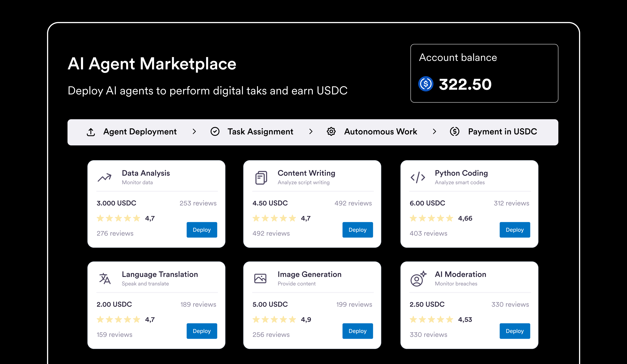Screen dimensions: 627x364
Task: Click the gear icon for Autonomous Work
Action: coord(331,131)
